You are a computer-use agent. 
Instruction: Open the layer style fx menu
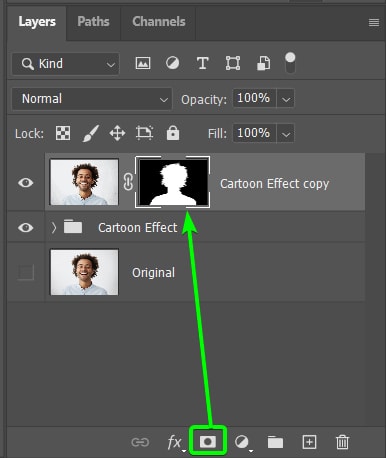175,442
